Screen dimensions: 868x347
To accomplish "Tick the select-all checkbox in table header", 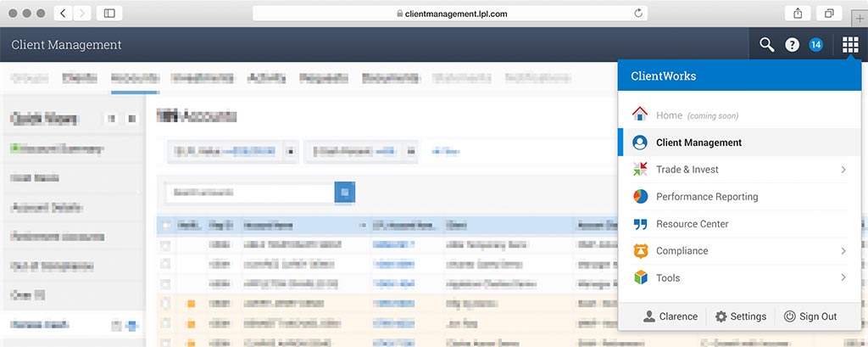I will 166,226.
